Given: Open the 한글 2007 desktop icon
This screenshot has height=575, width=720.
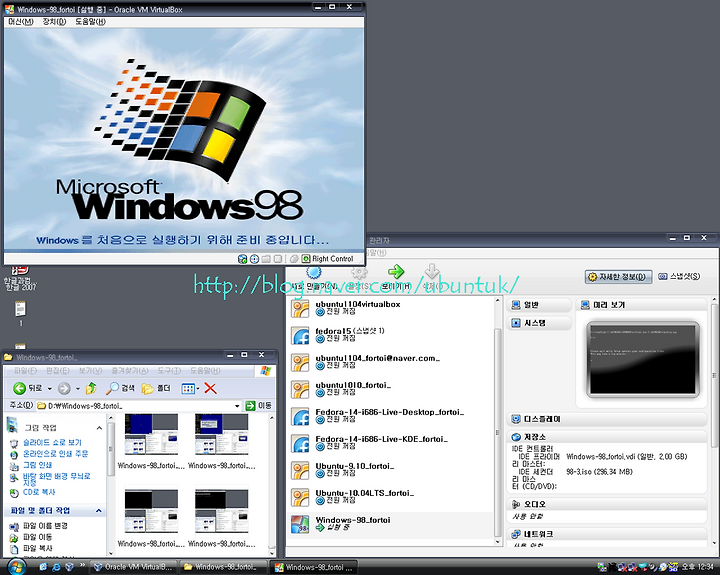Looking at the screenshot, I should tap(20, 278).
